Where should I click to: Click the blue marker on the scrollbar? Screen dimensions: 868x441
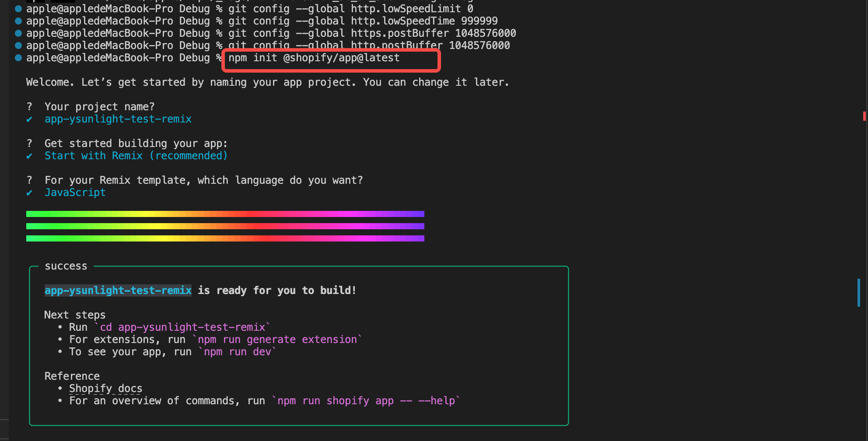click(858, 292)
